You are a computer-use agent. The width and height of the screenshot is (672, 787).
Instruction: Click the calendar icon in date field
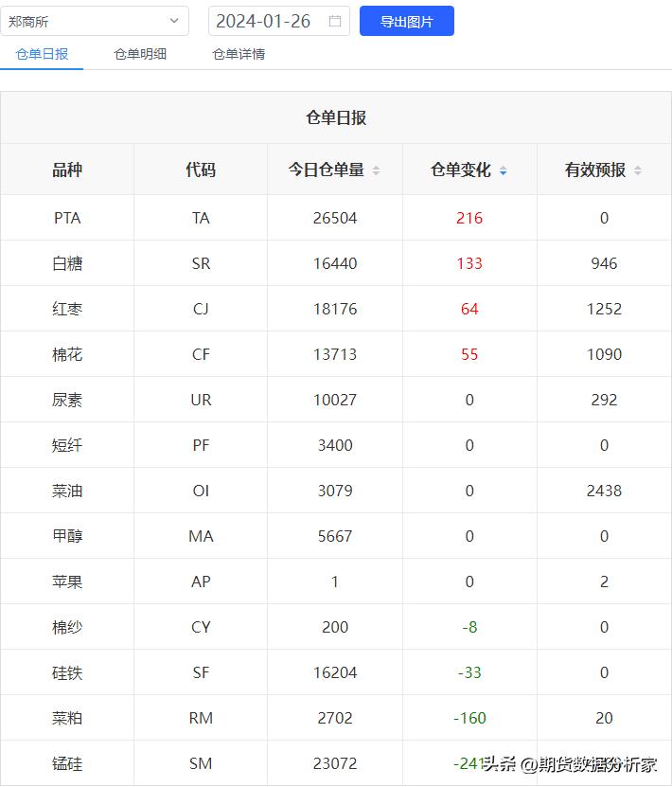tap(335, 21)
